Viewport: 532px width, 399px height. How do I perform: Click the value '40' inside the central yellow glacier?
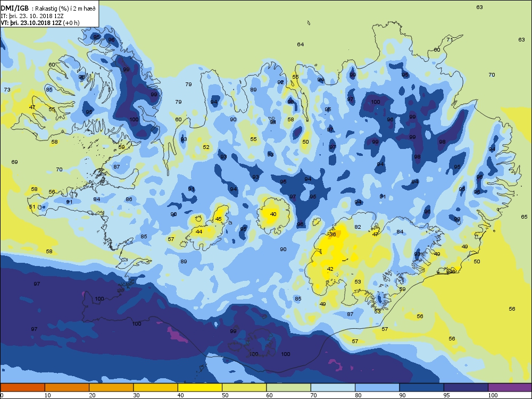(273, 214)
